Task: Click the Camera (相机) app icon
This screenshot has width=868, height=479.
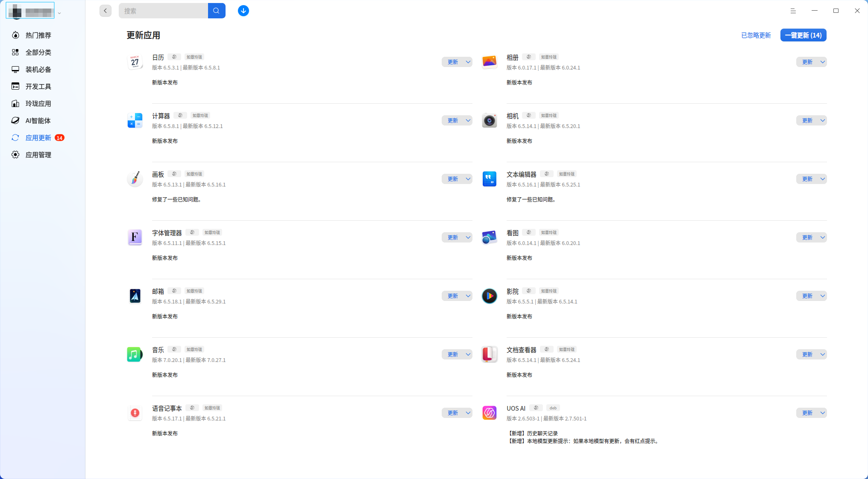Action: tap(490, 120)
